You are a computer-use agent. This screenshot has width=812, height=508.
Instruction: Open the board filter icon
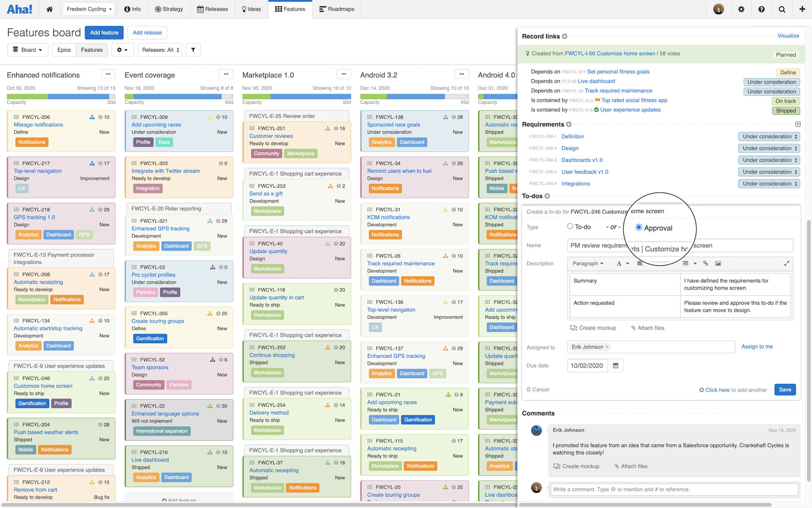[x=193, y=50]
